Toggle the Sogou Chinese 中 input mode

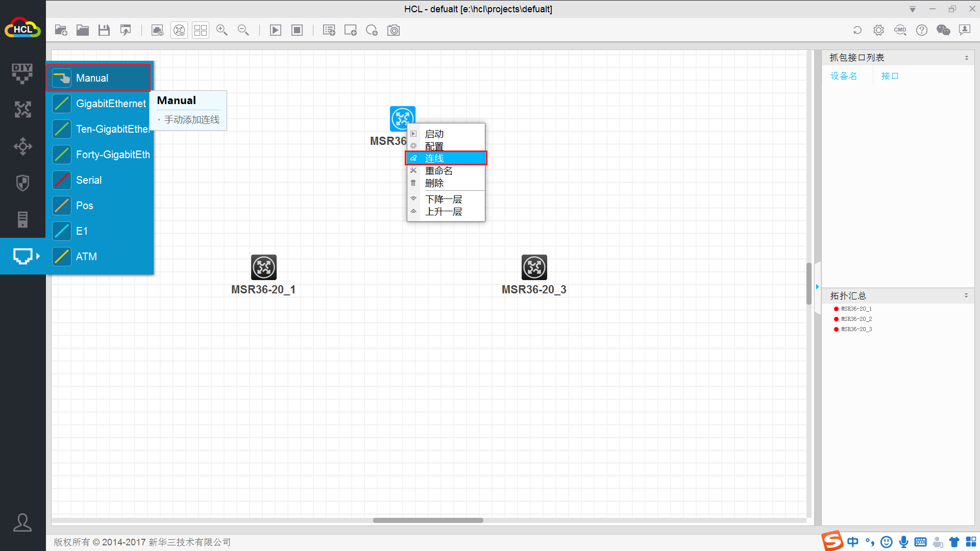[x=852, y=542]
